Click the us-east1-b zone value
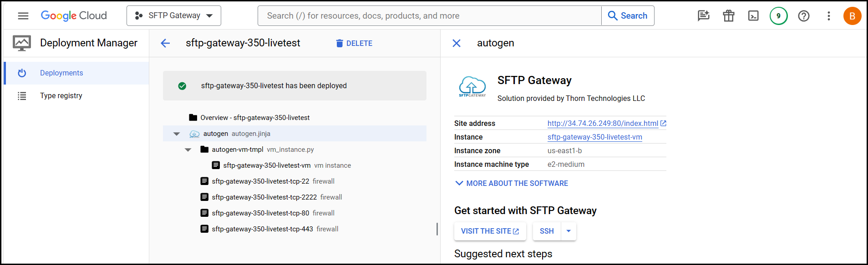Viewport: 868px width, 265px height. 564,151
